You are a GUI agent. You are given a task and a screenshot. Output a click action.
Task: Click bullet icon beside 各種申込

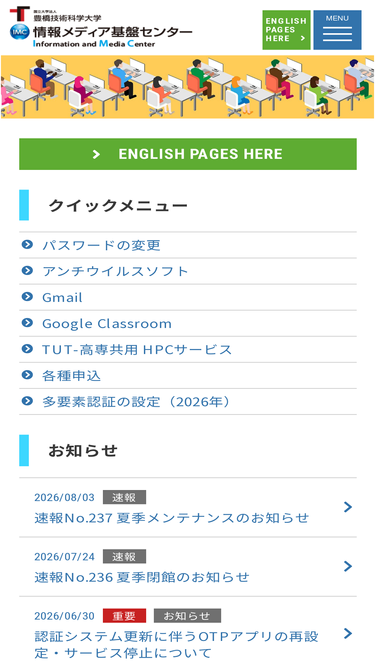[x=27, y=375]
